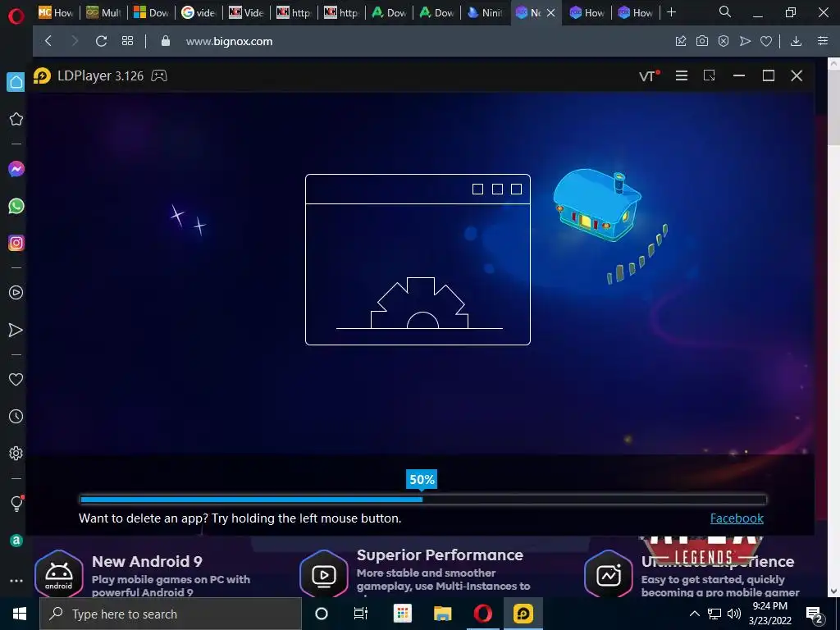
Task: Open the browser downloads panel
Action: click(x=796, y=41)
